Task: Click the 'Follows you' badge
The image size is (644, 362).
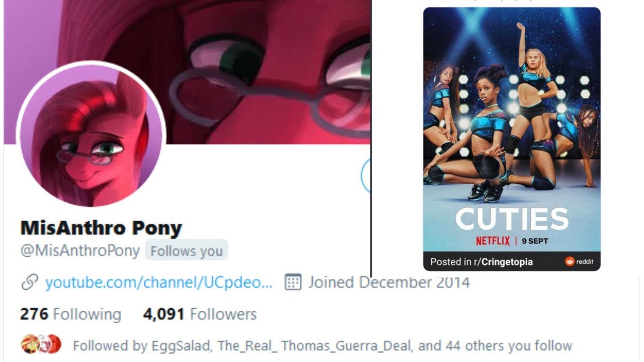Action: tap(187, 251)
